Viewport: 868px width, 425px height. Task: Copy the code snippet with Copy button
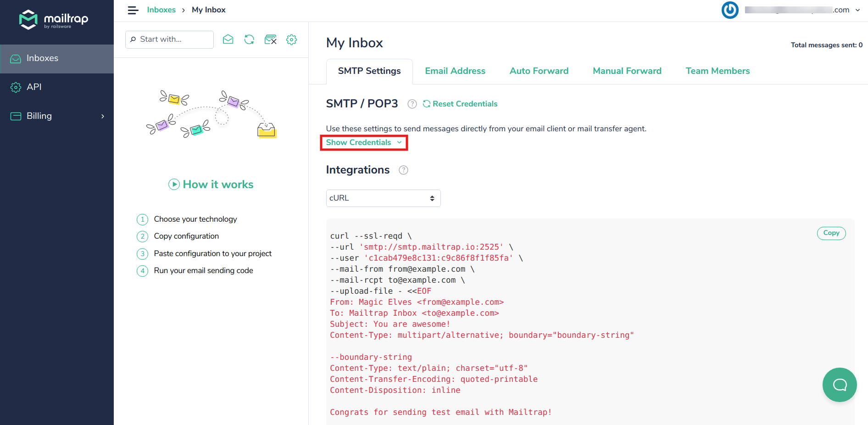point(831,233)
